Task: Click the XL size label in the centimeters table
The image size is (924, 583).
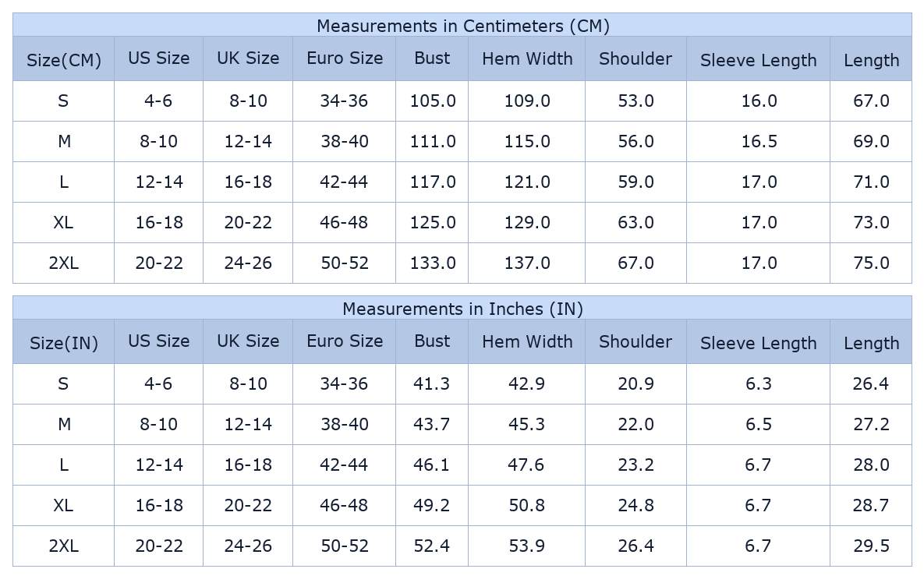Action: [63, 223]
